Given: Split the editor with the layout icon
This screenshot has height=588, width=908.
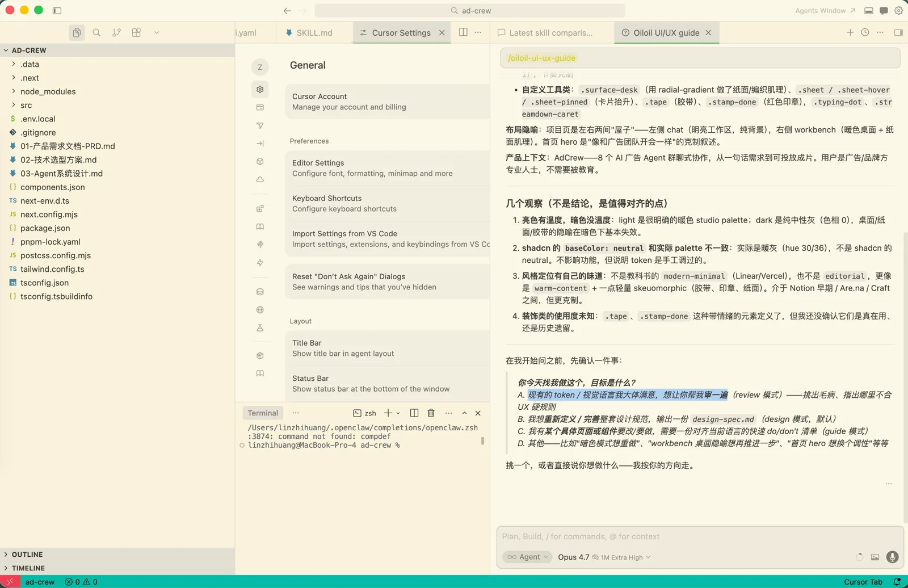Looking at the screenshot, I should tap(463, 32).
